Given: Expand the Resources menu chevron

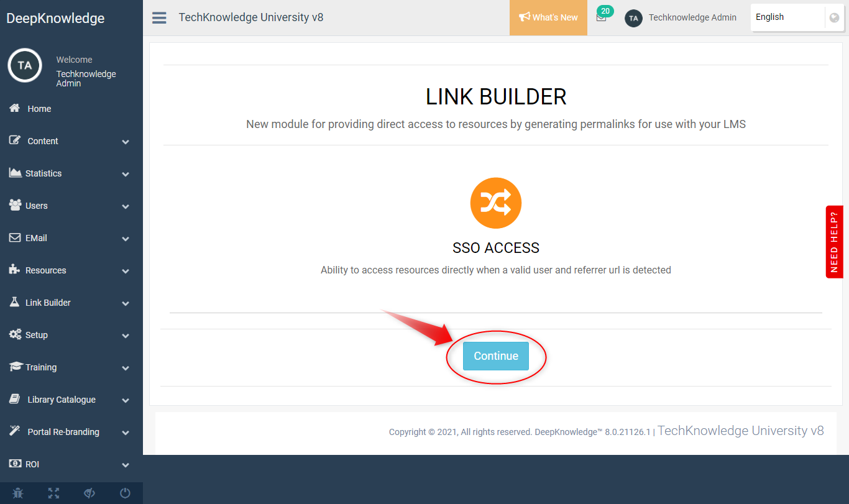Looking at the screenshot, I should coord(126,271).
